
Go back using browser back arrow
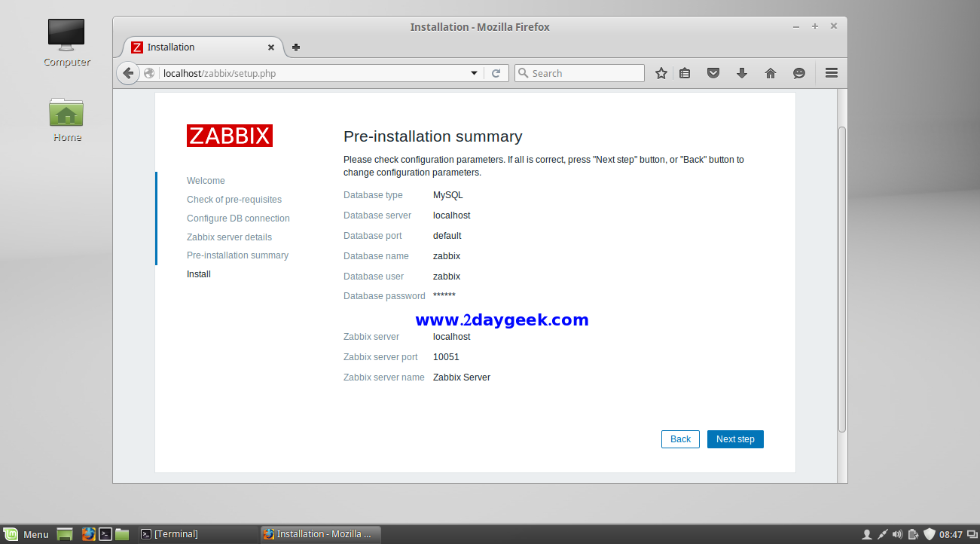128,73
